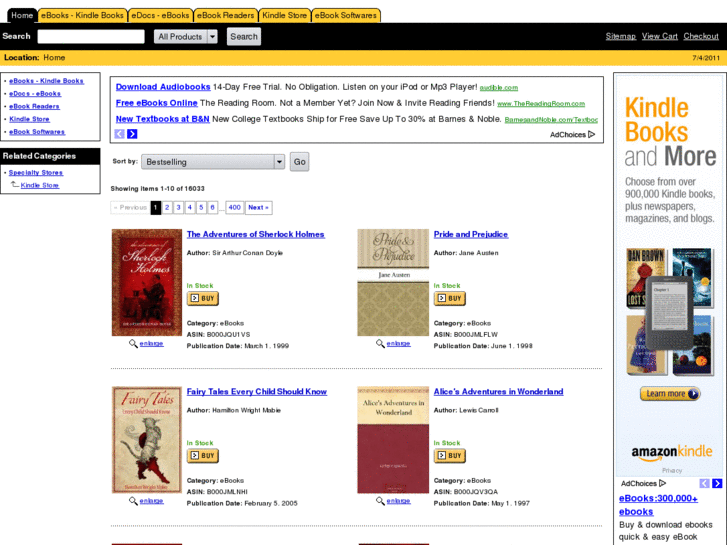
Task: Click enlarge link under Alice's Adventures cover
Action: coord(398,501)
